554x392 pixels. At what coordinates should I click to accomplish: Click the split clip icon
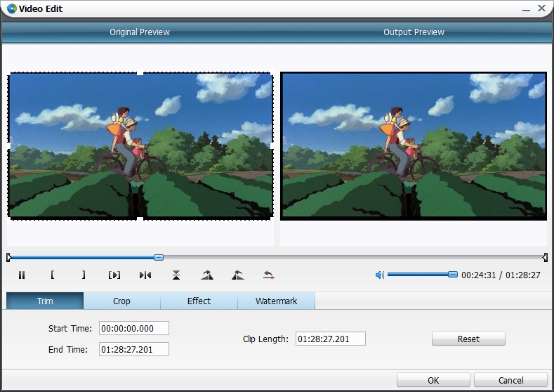tap(145, 275)
